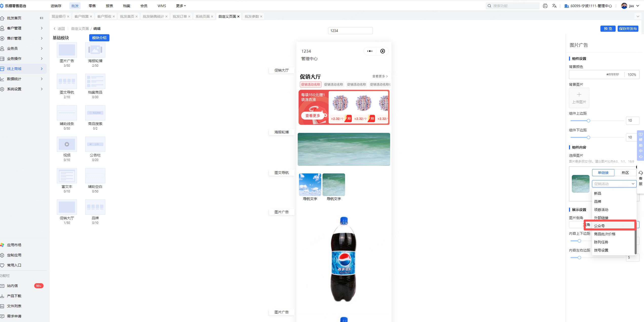The width and height of the screenshot is (644, 322).
Task: Click the 模块介绍 button
Action: coord(99,38)
